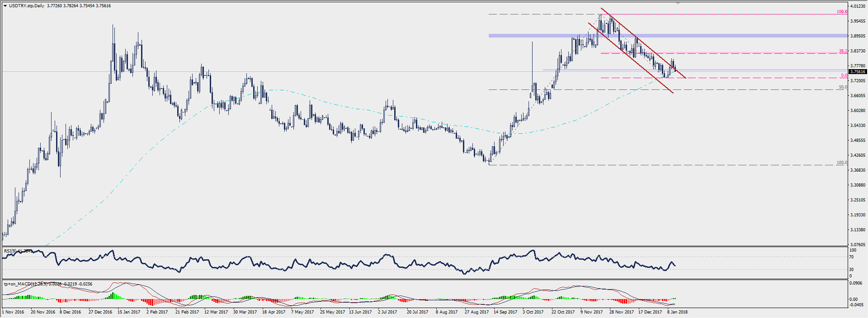Click the 4.01230 price scale value
868x318 pixels.
click(858, 6)
